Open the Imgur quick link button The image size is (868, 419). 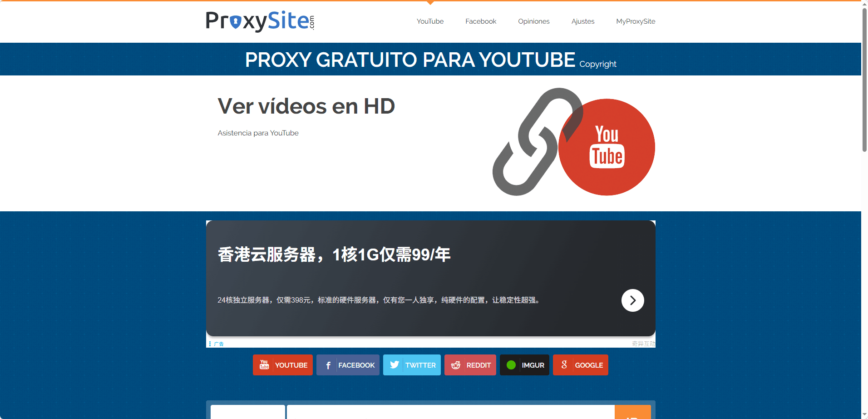coord(524,365)
